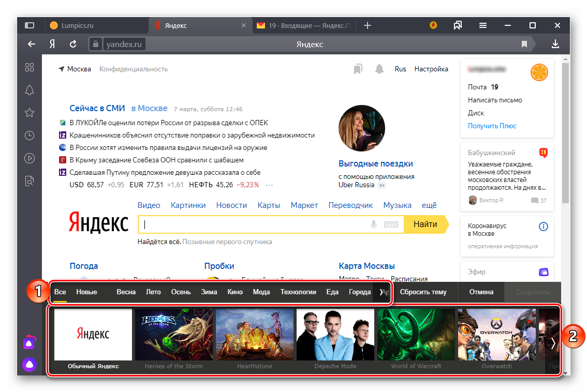Open the Rus language selector

pos(400,69)
